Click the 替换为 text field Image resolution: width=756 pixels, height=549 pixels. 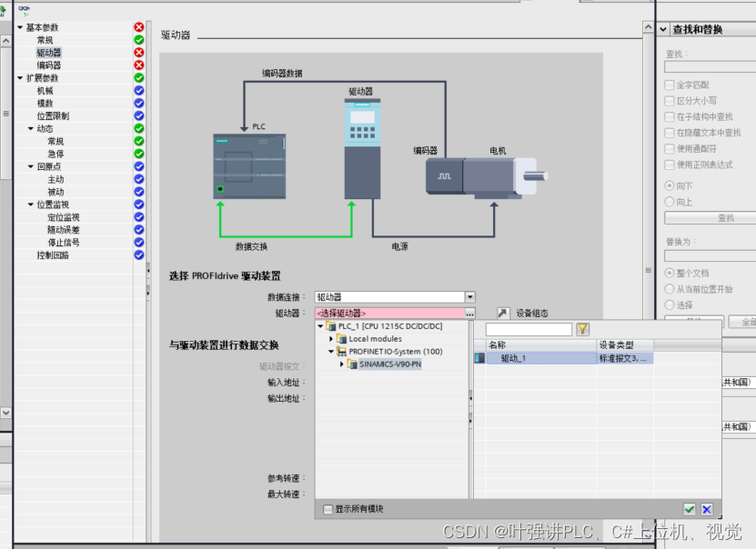pyautogui.click(x=711, y=255)
